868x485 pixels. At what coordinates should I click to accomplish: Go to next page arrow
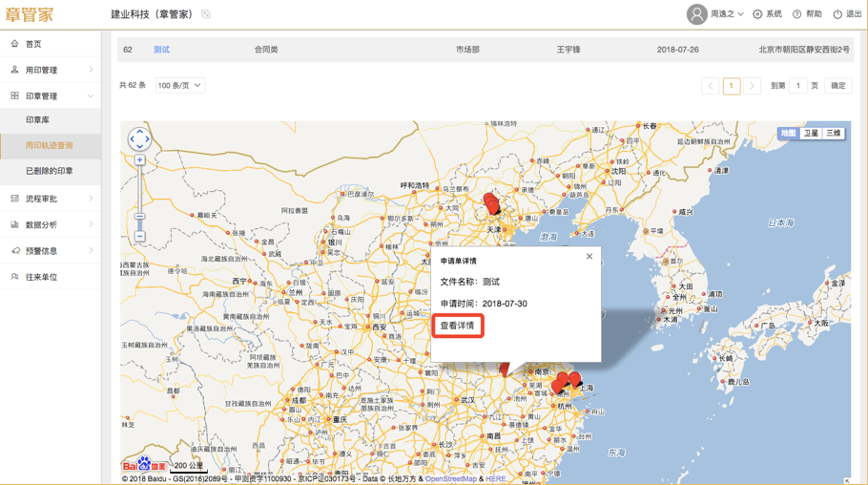[752, 85]
